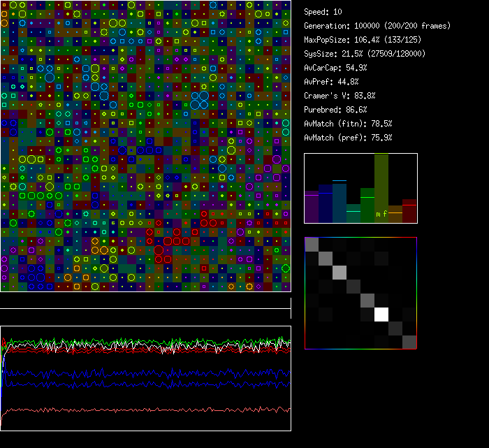Image resolution: width=489 pixels, height=448 pixels.
Task: Click the AvMatch (fitn) statistic
Action: [348, 124]
